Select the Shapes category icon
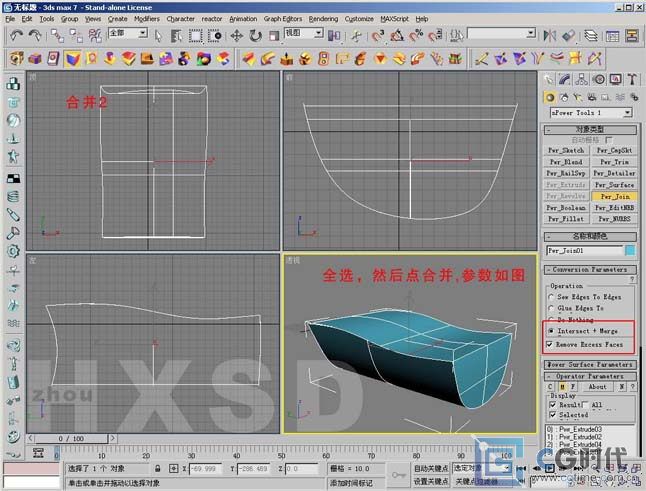 click(564, 98)
